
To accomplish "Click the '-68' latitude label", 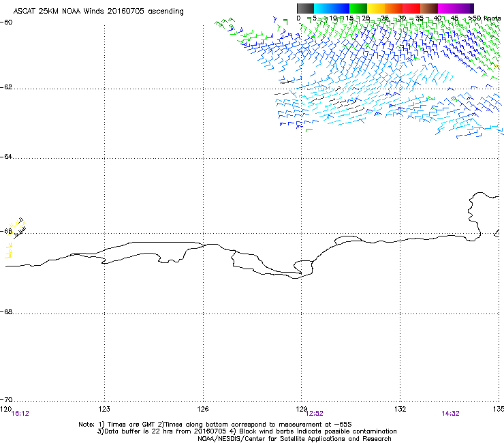I will [6, 312].
